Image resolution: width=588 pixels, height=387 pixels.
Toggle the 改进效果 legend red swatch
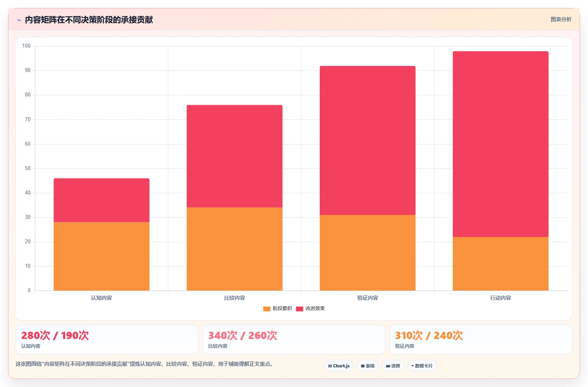[x=299, y=309]
